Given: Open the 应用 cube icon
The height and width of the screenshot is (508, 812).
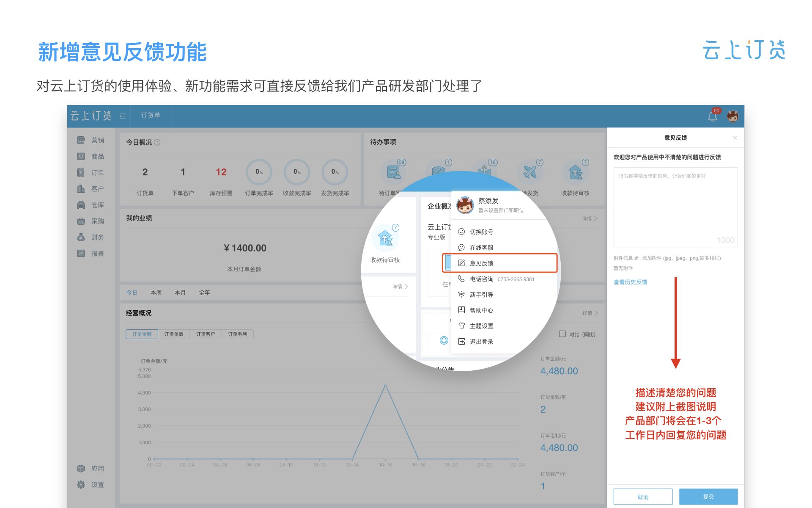Looking at the screenshot, I should tap(81, 468).
